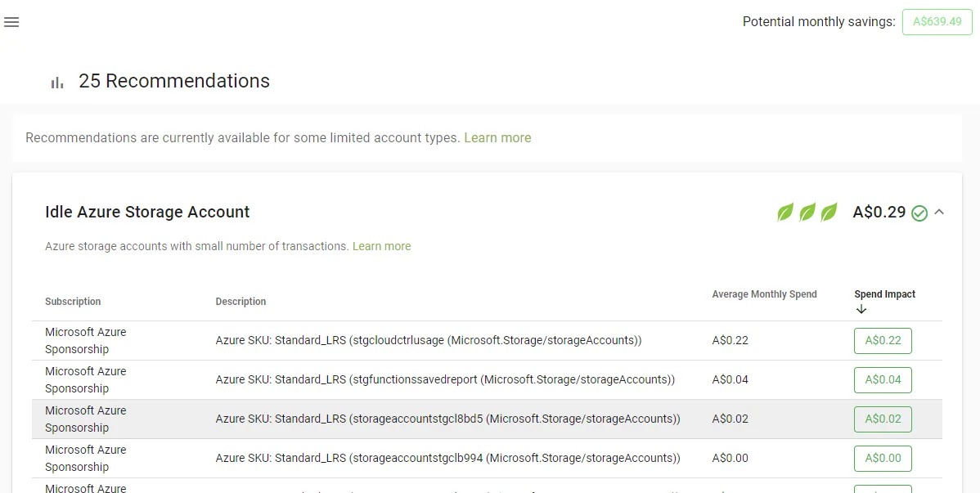
Task: Click the A$0.04 spend impact button
Action: coord(883,380)
